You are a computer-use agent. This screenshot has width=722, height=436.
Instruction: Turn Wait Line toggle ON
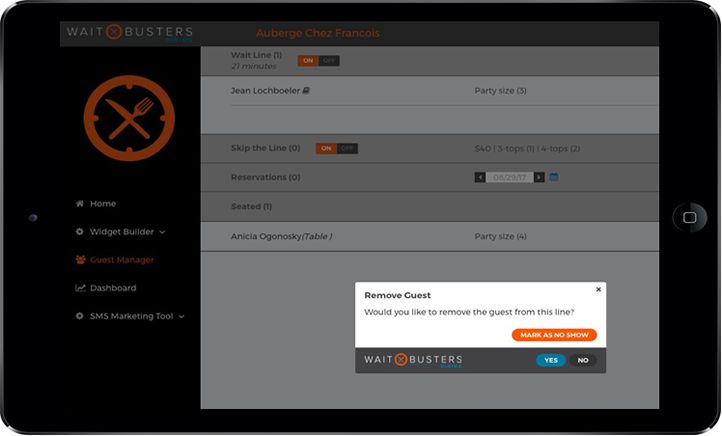(x=308, y=61)
